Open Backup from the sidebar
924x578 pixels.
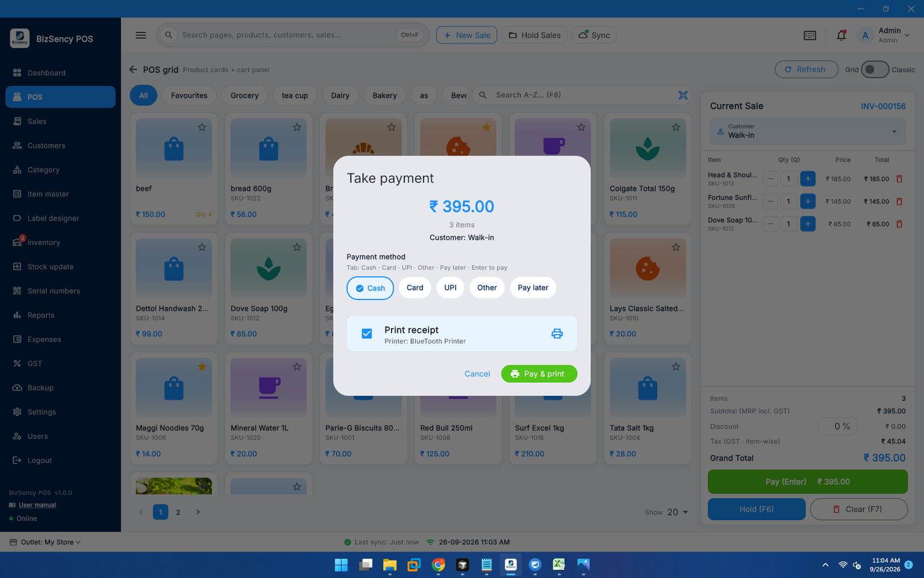click(60, 388)
